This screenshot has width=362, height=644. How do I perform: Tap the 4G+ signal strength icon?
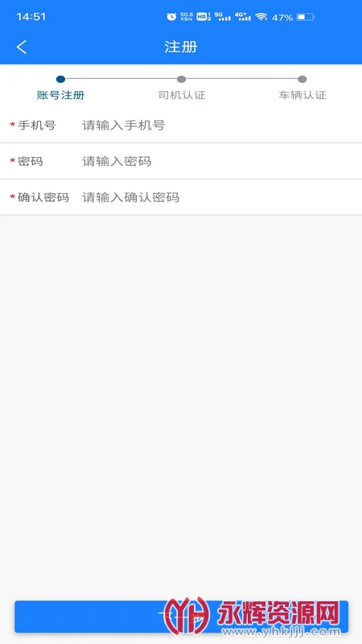click(x=243, y=16)
